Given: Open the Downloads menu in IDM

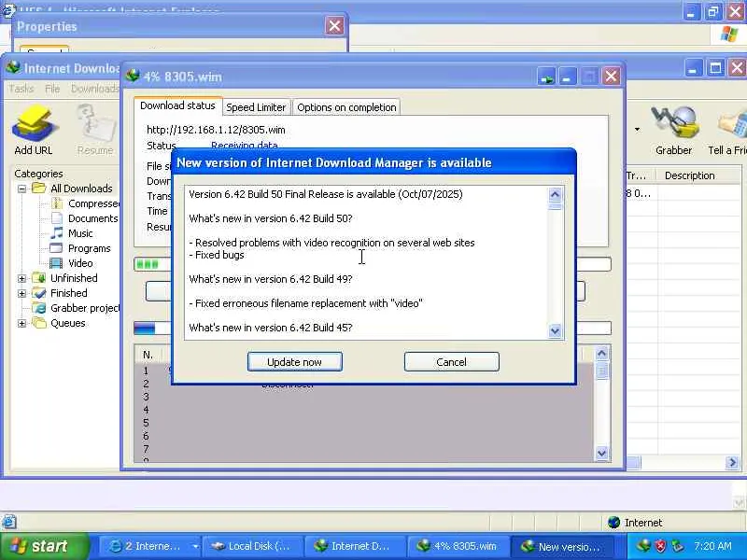Looking at the screenshot, I should tap(95, 89).
